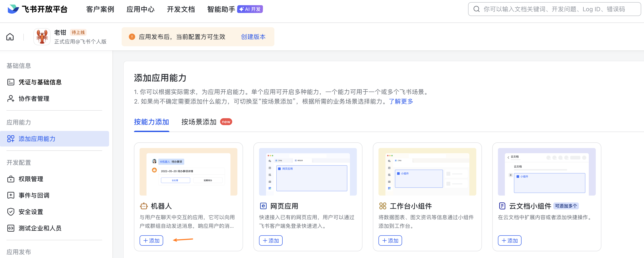Click 安全设置 shield icon
644x258 pixels.
click(x=11, y=212)
